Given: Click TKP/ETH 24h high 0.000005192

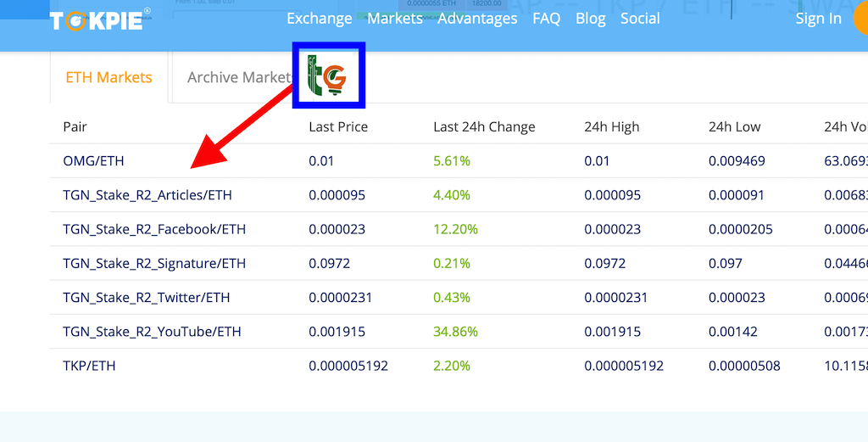Looking at the screenshot, I should [624, 366].
